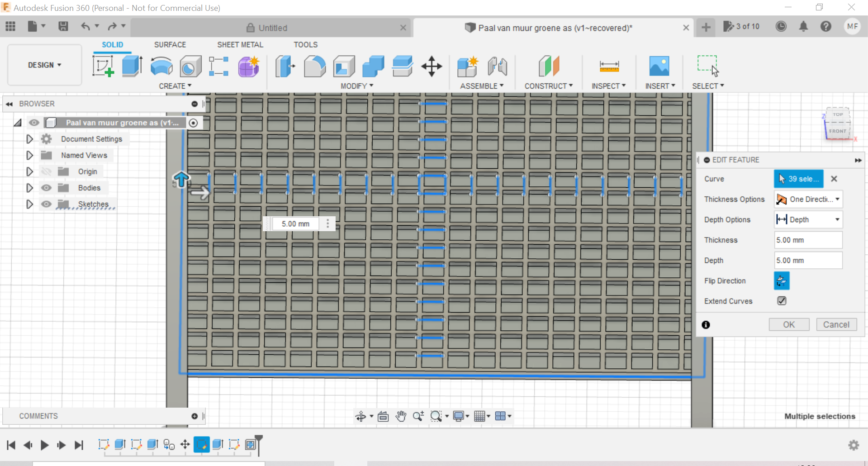Viewport: 868px width, 466px height.
Task: Cancel the Edit Feature dialog
Action: [836, 324]
